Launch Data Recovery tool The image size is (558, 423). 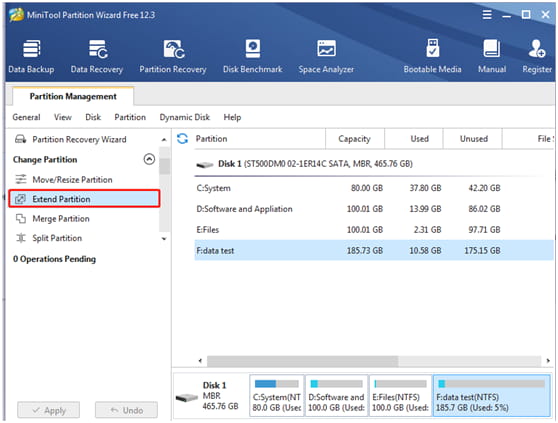tap(97, 57)
